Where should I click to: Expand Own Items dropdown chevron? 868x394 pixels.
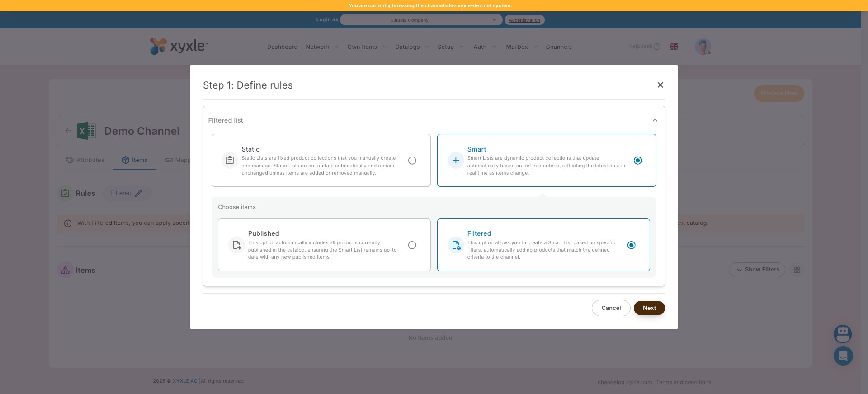(x=384, y=47)
